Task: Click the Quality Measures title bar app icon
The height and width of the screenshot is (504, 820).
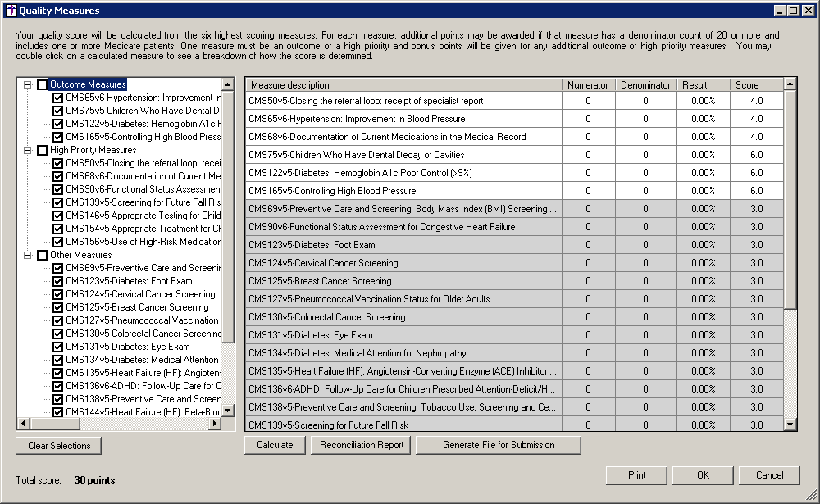Action: 10,11
